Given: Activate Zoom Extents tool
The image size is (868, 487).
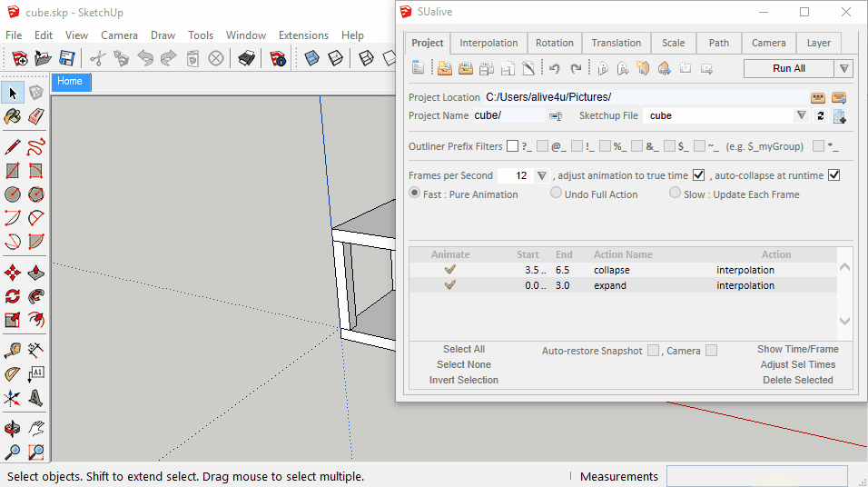Looking at the screenshot, I should [x=36, y=452].
